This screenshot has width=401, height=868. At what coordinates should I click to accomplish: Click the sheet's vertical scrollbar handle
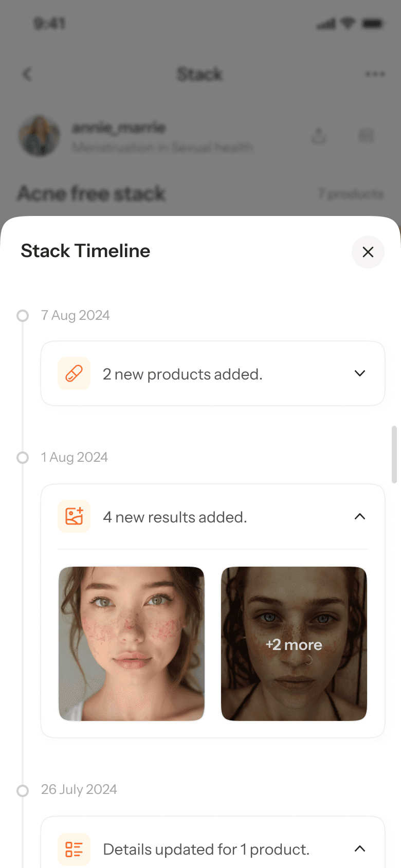coord(394,455)
